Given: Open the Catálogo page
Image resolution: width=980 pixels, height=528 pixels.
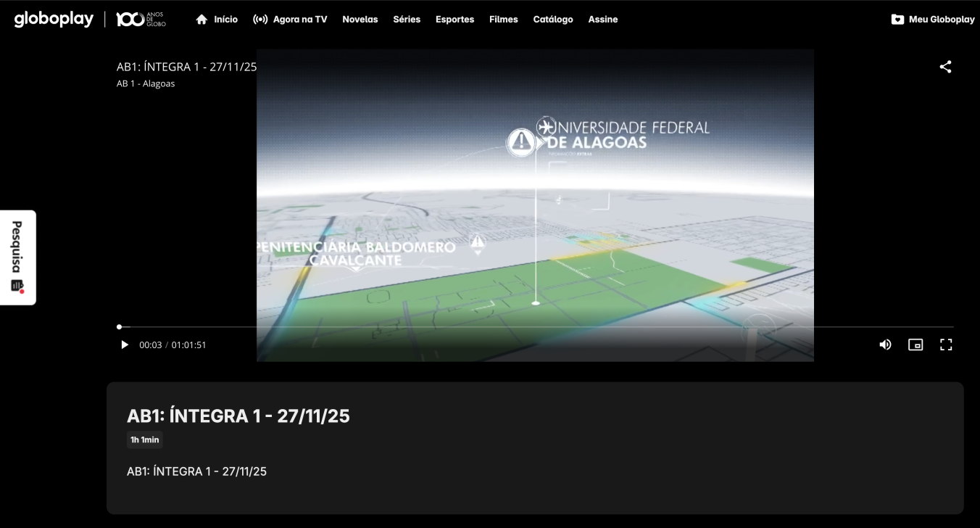Looking at the screenshot, I should coord(553,20).
